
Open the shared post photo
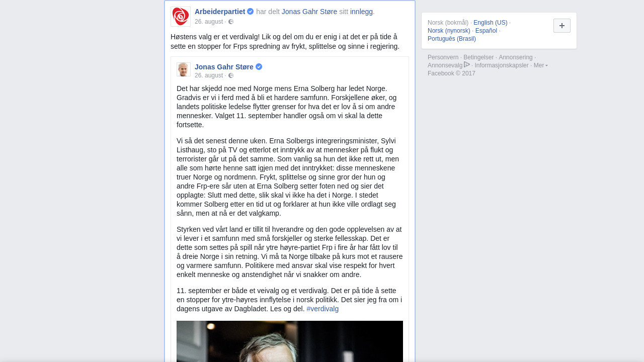290,341
